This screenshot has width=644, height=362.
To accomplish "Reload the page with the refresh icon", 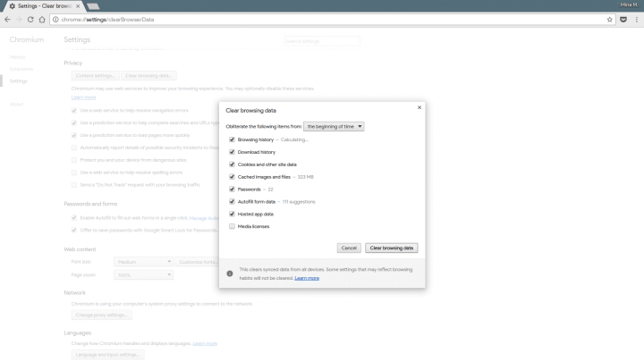I will 30,20.
